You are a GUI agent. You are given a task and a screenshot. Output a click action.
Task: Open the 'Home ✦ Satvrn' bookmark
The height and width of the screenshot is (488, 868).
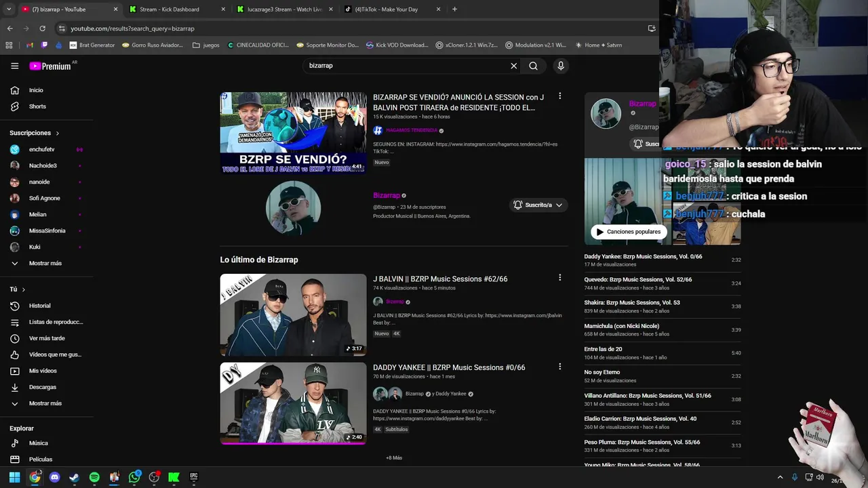pyautogui.click(x=598, y=45)
